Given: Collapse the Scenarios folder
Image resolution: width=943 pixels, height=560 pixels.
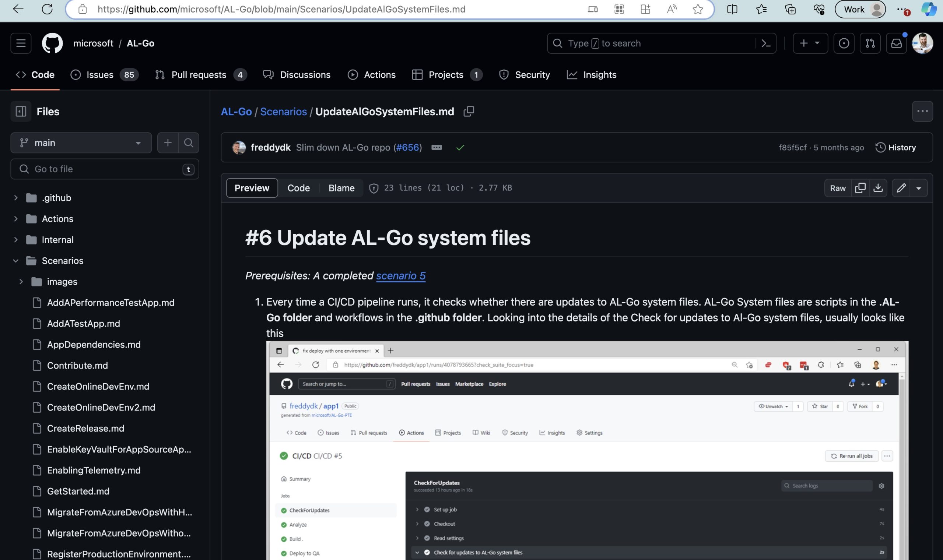Looking at the screenshot, I should (16, 261).
